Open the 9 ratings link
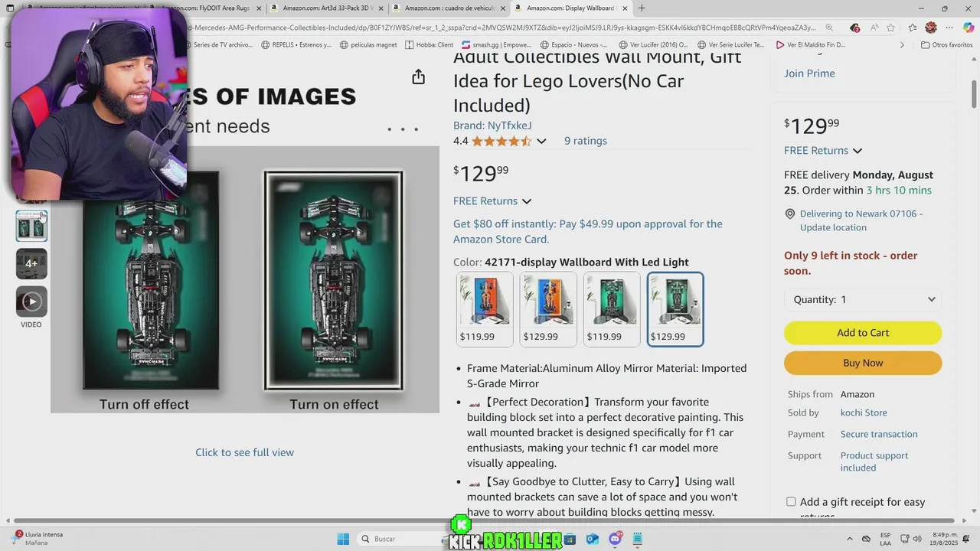 coord(586,141)
